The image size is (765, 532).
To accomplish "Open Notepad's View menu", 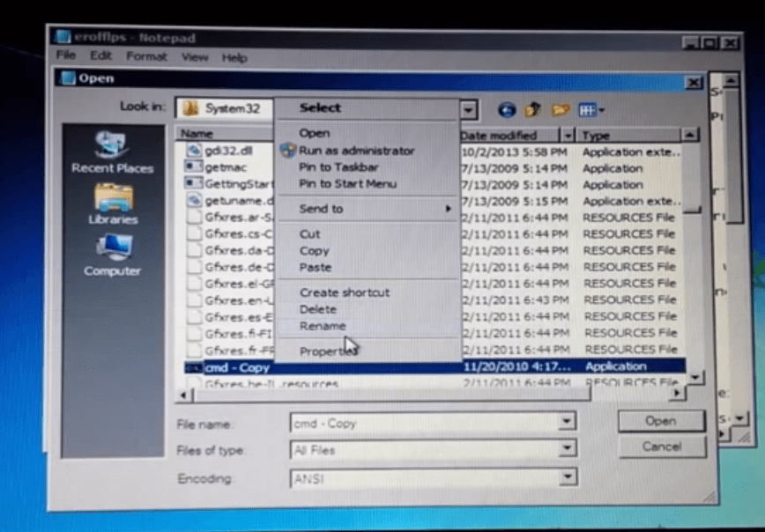I will pyautogui.click(x=195, y=57).
